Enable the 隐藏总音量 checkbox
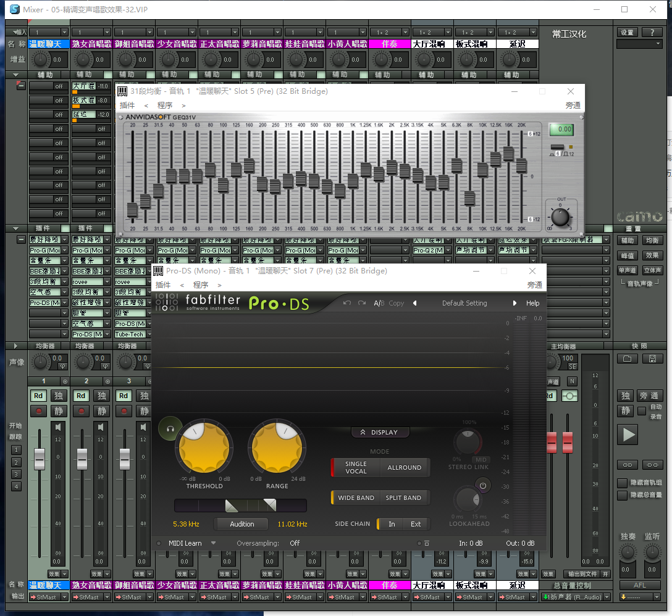 623,495
